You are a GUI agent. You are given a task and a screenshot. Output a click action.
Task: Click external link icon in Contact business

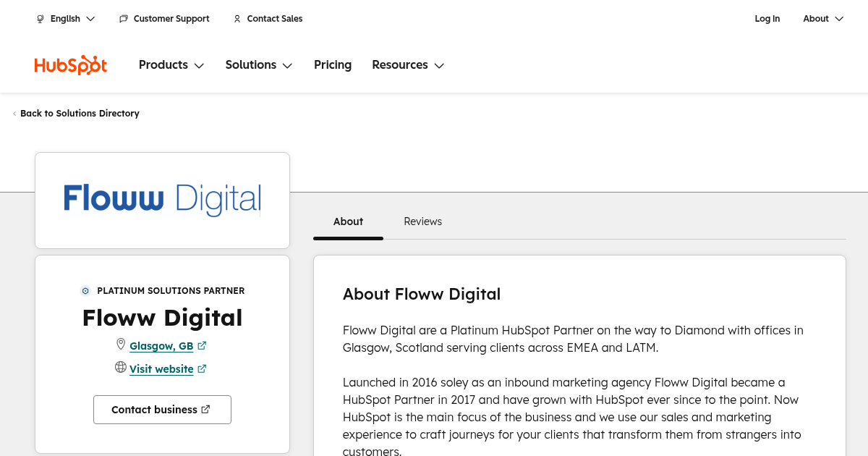point(205,410)
